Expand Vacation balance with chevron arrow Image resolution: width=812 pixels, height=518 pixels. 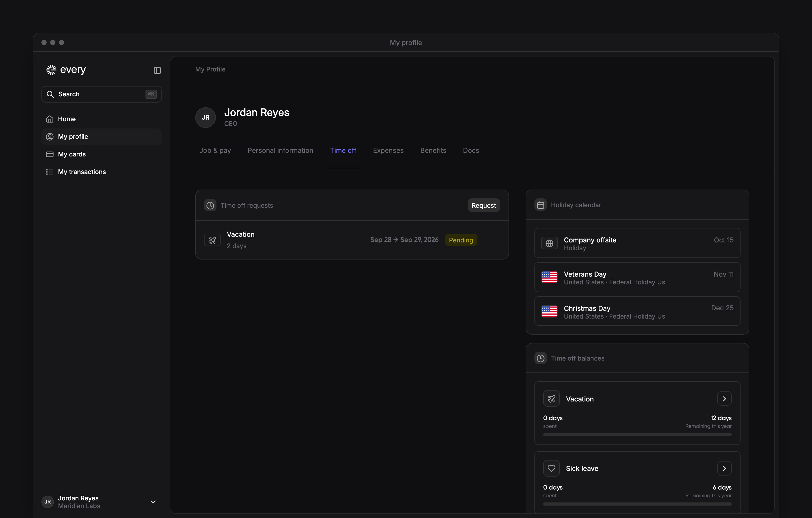[x=724, y=399]
